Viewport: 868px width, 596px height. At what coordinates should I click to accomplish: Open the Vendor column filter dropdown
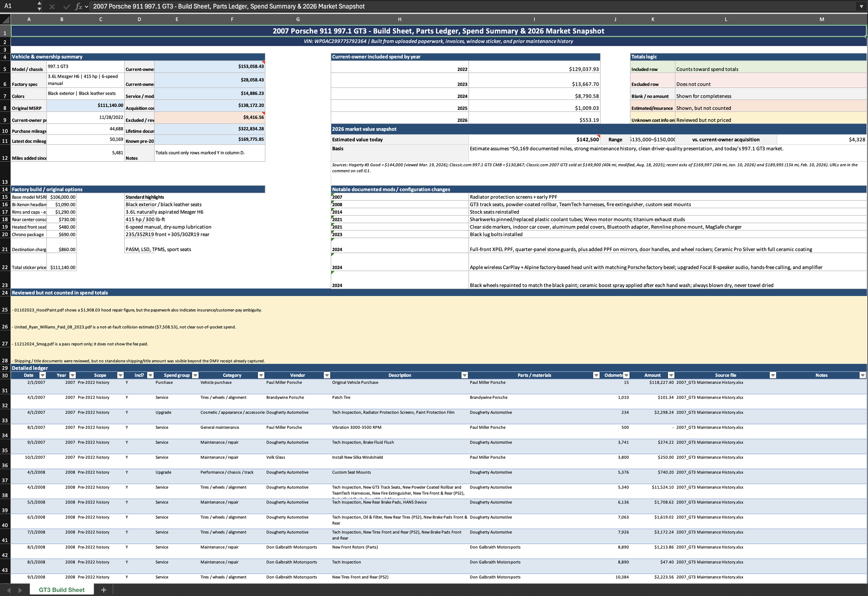(x=327, y=375)
